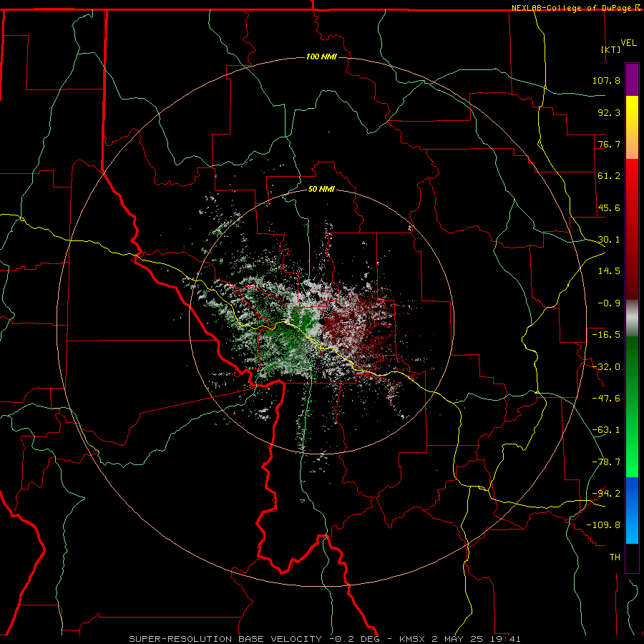
Task: Click the -94.2 value on the velocity scale
Action: coord(606,494)
